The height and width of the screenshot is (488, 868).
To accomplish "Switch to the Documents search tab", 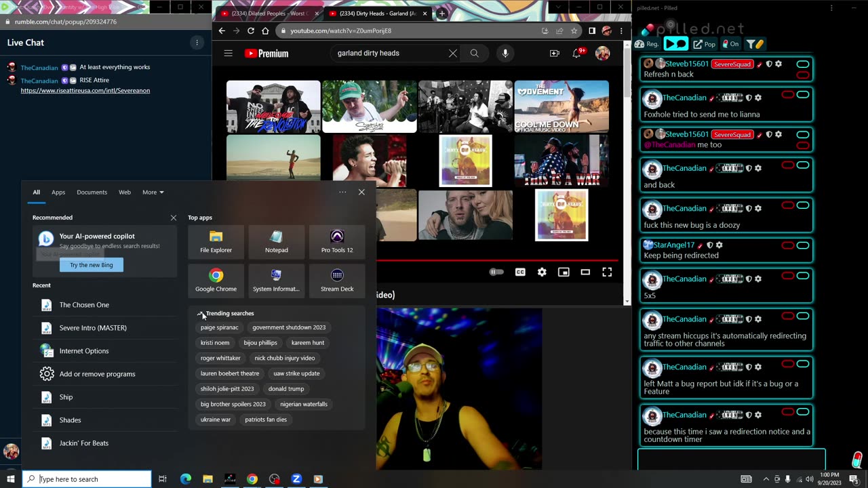I will coord(92,192).
